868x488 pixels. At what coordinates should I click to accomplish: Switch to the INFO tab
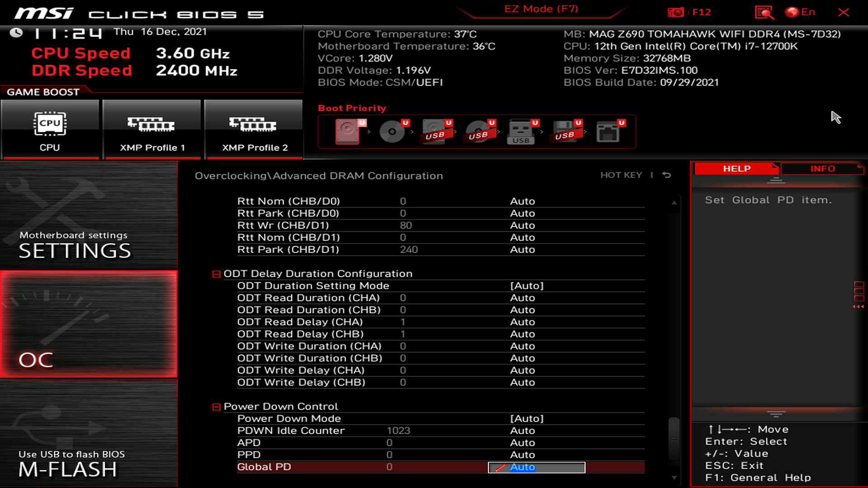(822, 169)
